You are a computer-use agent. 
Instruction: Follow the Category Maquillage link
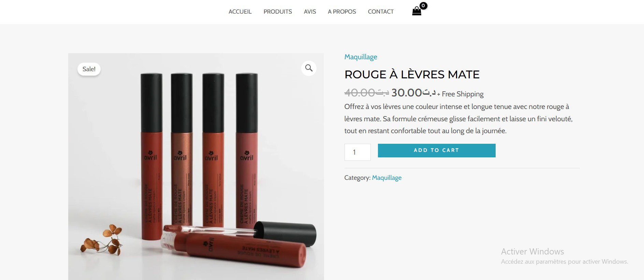click(x=386, y=178)
